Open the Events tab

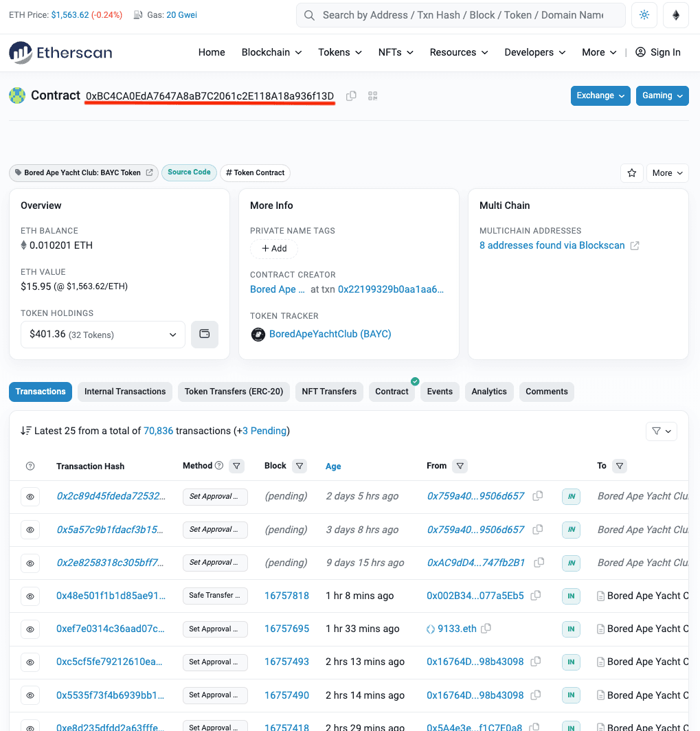coord(440,392)
